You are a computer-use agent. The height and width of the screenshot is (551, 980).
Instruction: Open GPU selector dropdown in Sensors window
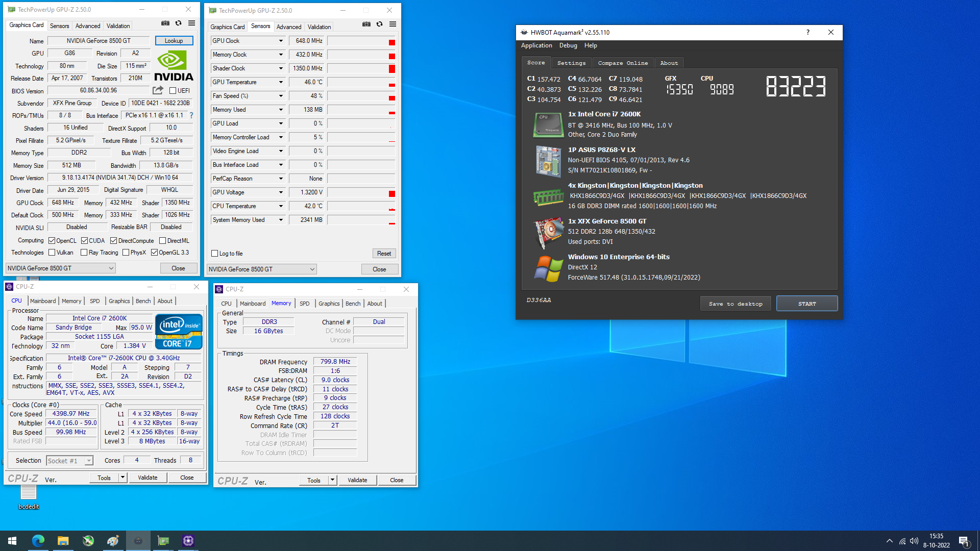click(x=261, y=269)
